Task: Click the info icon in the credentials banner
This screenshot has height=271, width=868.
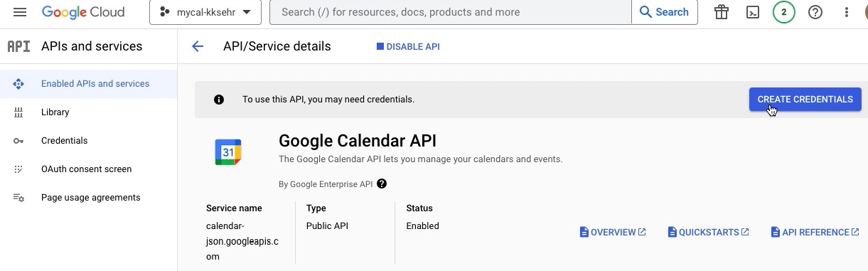Action: click(219, 100)
